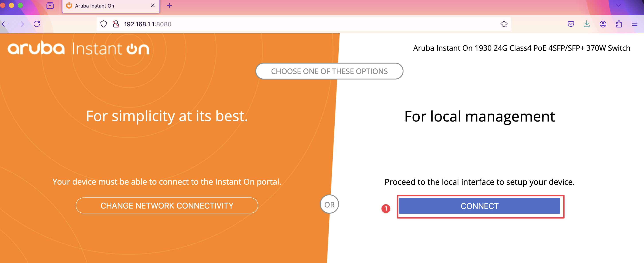This screenshot has height=263, width=644.
Task: Click the forward navigation arrow
Action: click(21, 24)
